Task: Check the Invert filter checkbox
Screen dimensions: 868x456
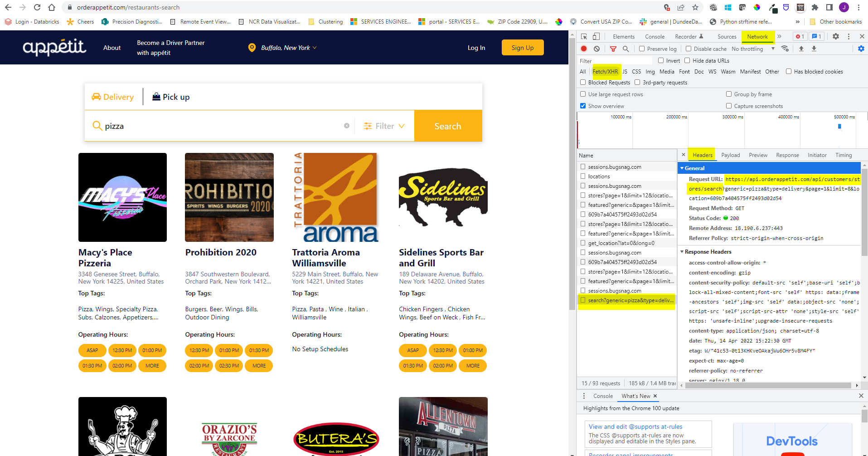Action: (x=661, y=60)
